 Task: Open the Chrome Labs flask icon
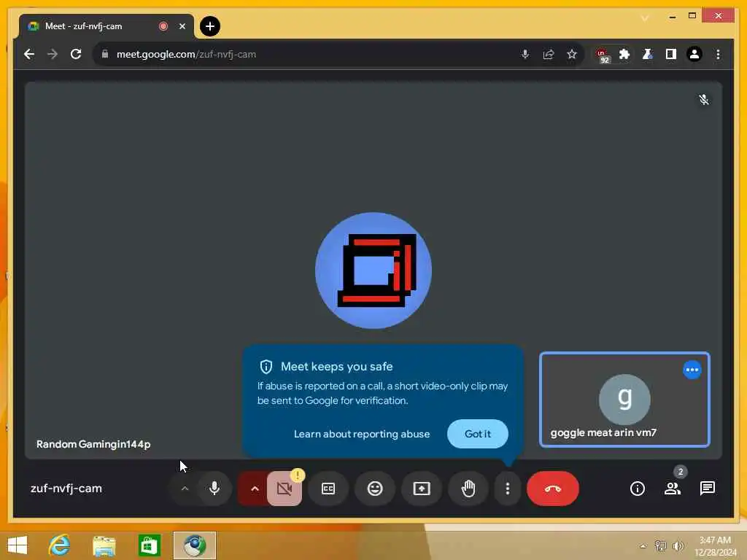click(x=648, y=54)
